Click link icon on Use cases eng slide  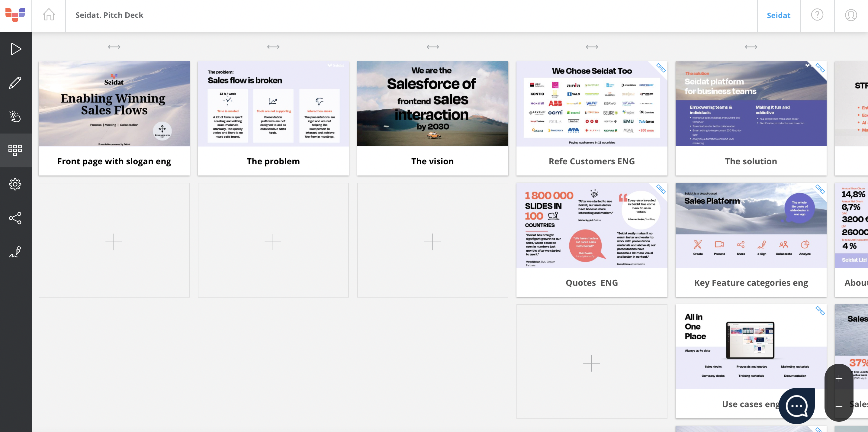(x=820, y=310)
